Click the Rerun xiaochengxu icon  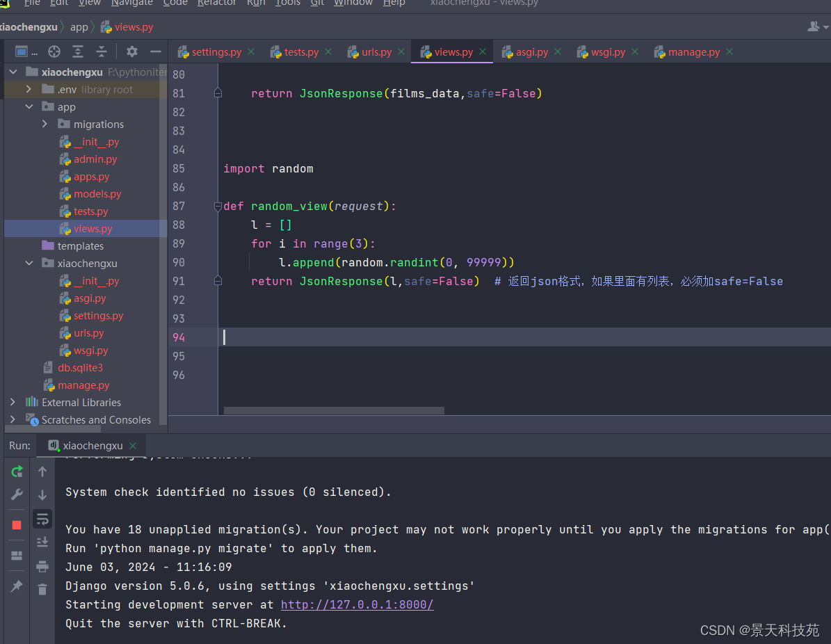[x=17, y=472]
